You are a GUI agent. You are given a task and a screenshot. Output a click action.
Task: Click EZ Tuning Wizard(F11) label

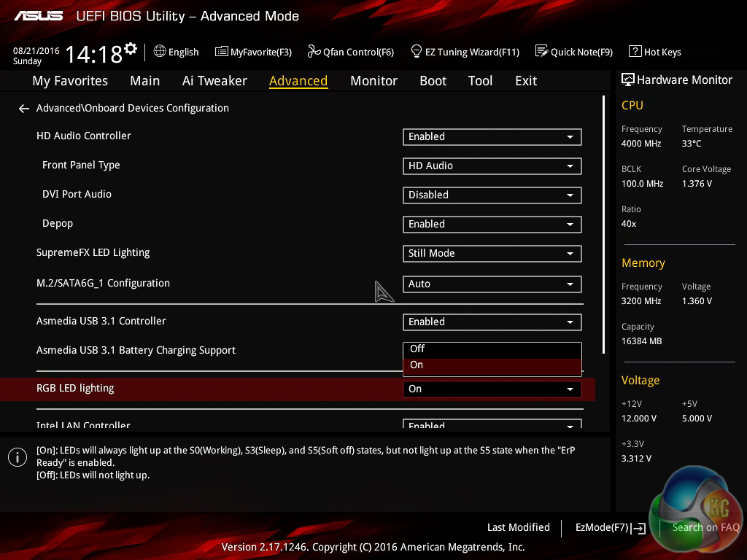[x=472, y=52]
